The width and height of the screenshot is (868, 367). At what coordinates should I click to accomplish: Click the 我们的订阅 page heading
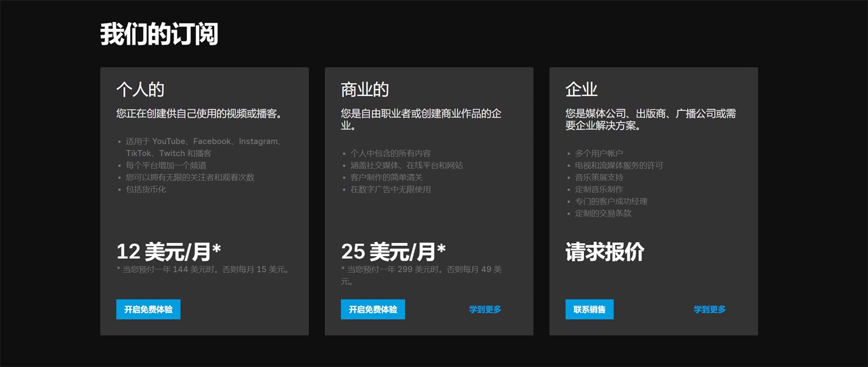point(159,35)
